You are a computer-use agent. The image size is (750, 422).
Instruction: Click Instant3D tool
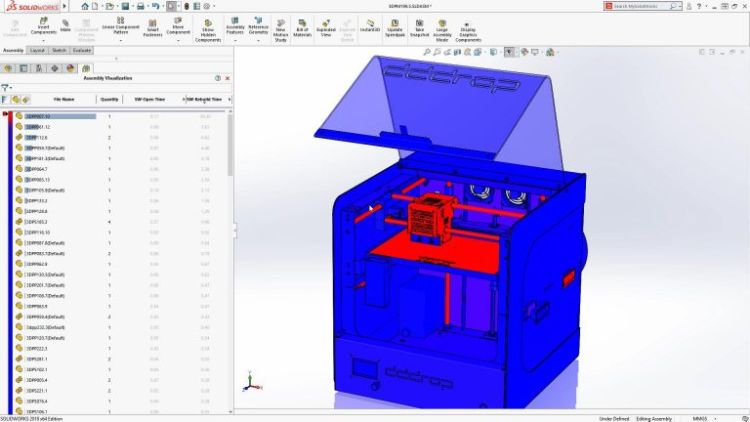point(370,26)
